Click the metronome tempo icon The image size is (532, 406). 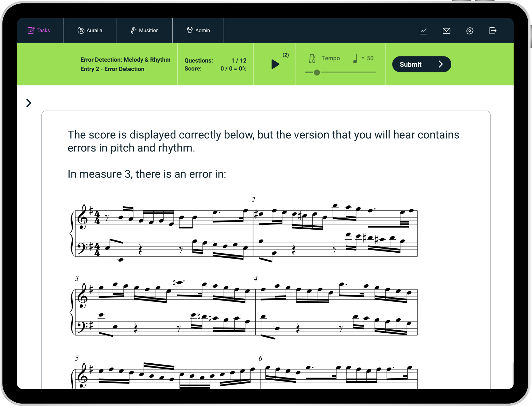pyautogui.click(x=312, y=58)
